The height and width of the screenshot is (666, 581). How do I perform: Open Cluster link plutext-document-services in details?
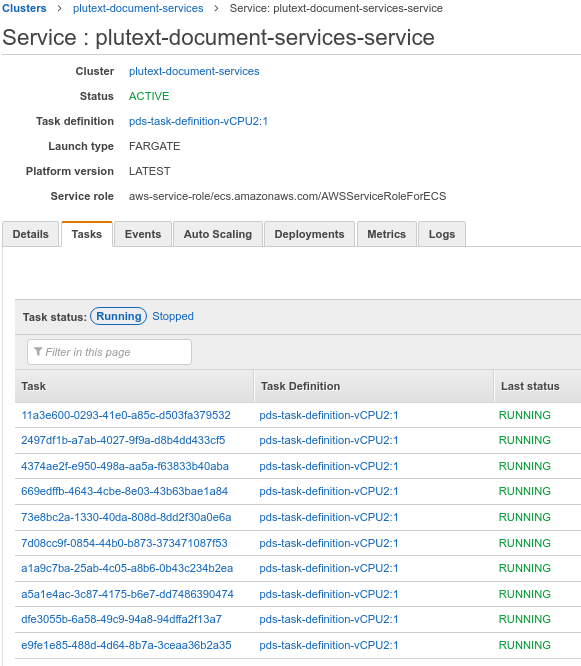(x=194, y=71)
